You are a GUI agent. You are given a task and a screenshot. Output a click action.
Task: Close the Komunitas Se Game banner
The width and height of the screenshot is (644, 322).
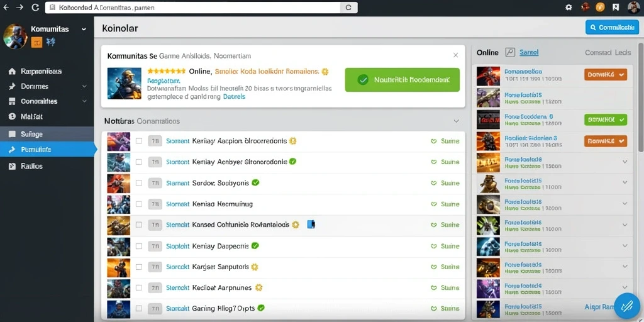[455, 55]
